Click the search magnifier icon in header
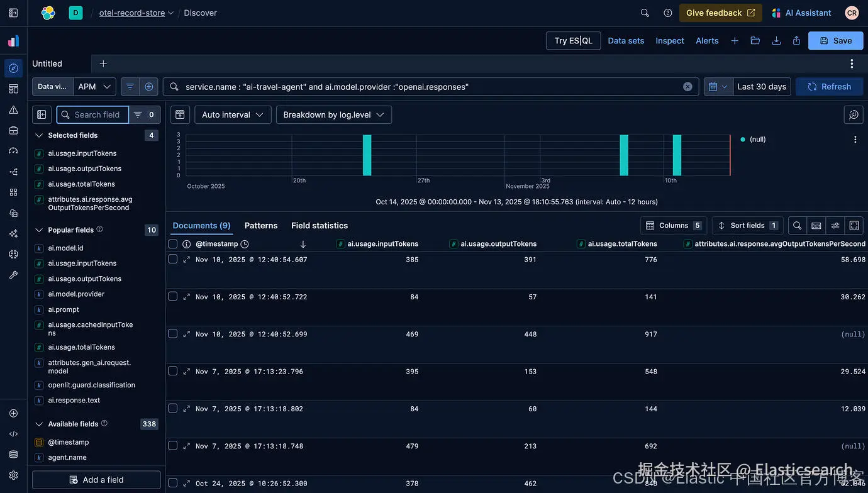Screen dimensions: 868x493 [x=645, y=13]
